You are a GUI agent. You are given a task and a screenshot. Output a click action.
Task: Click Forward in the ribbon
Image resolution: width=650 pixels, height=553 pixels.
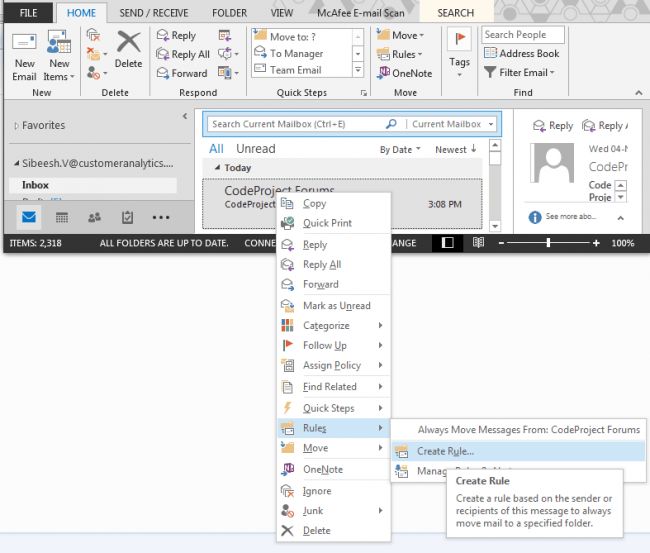click(182, 73)
